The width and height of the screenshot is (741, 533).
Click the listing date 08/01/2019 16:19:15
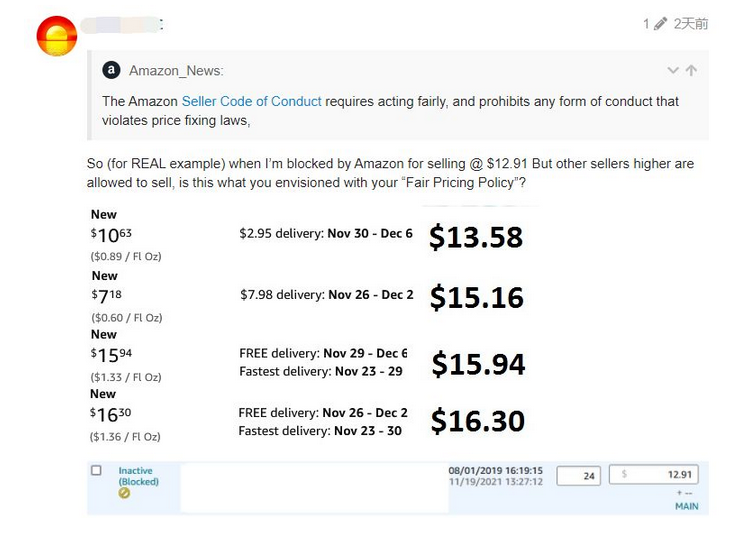pos(495,471)
